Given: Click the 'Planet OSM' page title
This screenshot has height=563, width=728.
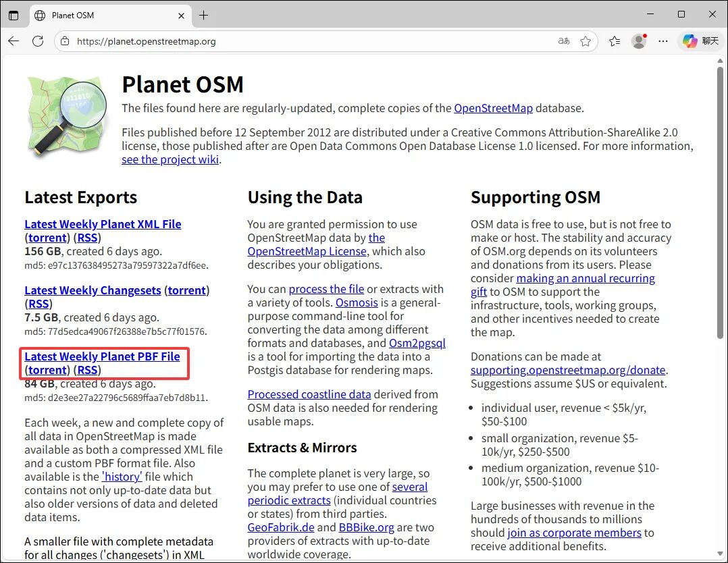Looking at the screenshot, I should click(182, 84).
